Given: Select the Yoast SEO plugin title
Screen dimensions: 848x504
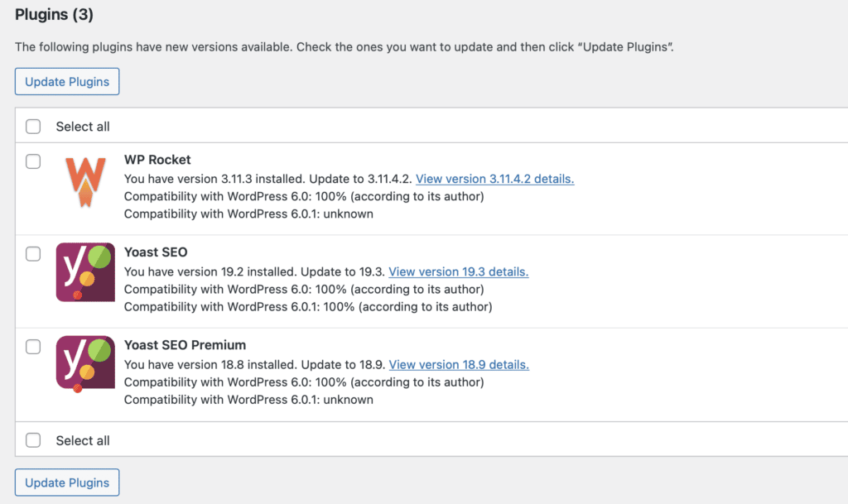Looking at the screenshot, I should (155, 252).
